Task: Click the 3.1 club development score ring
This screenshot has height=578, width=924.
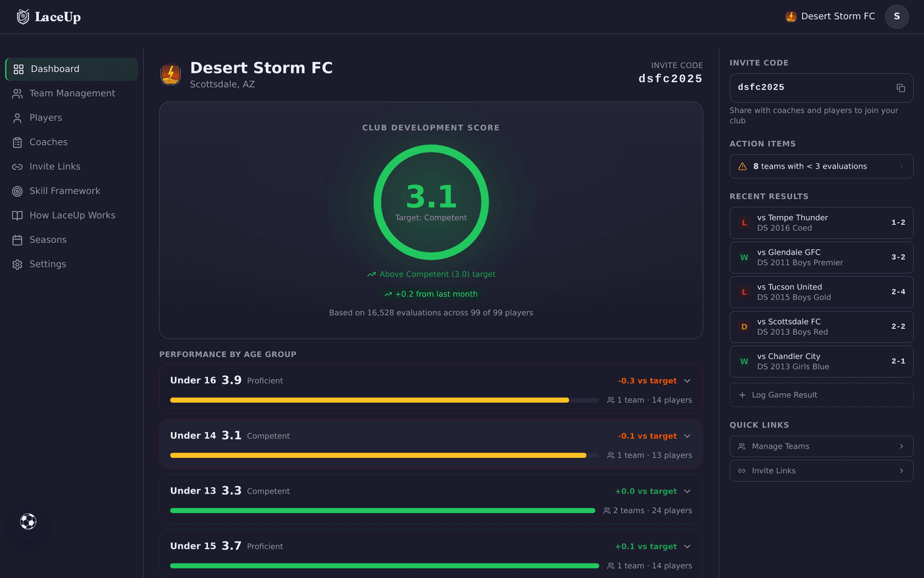Action: [x=431, y=202]
